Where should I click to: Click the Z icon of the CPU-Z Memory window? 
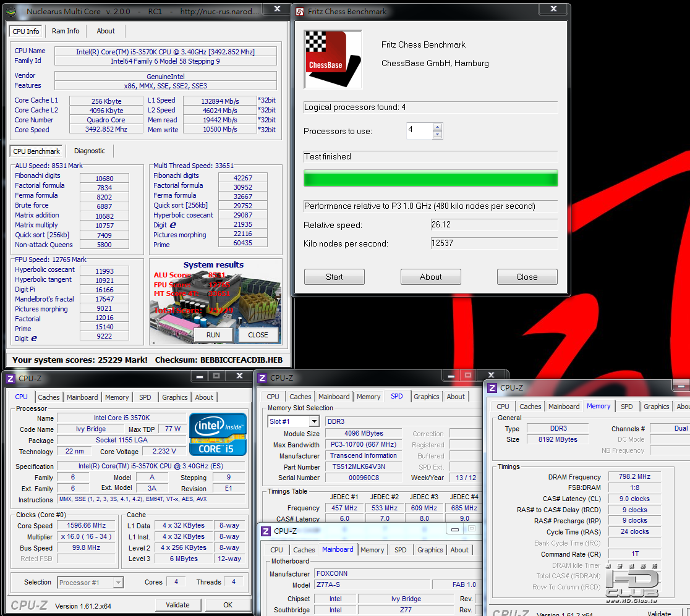(x=492, y=388)
